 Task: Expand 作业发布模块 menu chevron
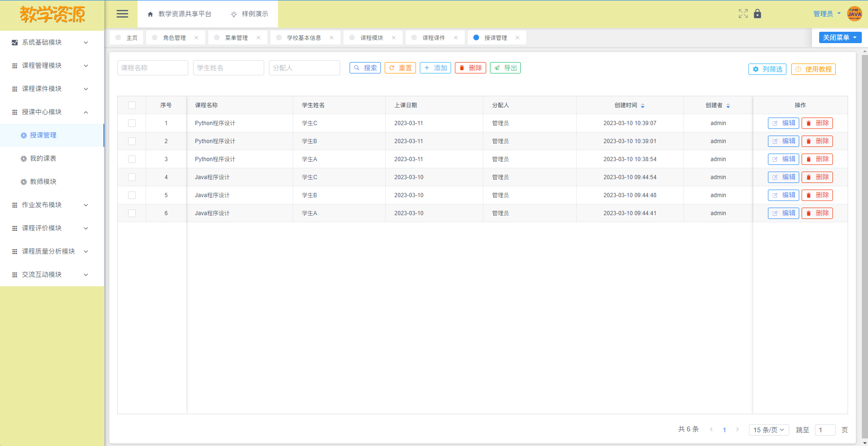click(x=86, y=205)
